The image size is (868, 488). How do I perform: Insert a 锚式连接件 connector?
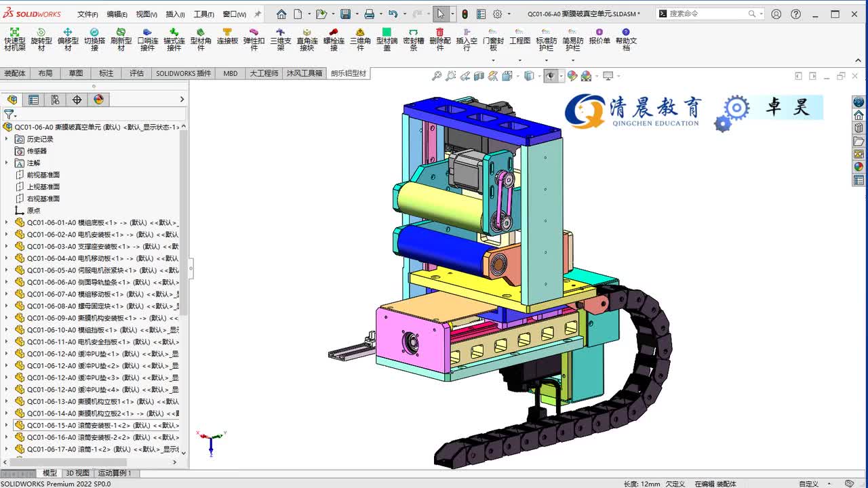pos(174,39)
